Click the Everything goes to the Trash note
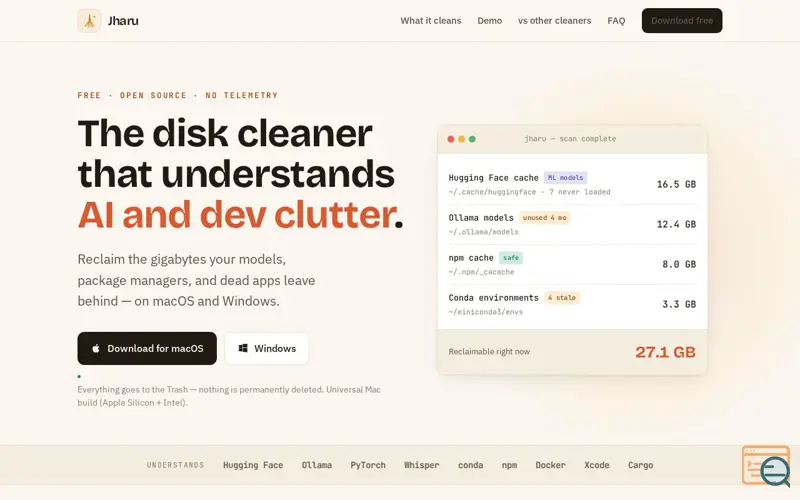This screenshot has width=800, height=500. point(229,396)
